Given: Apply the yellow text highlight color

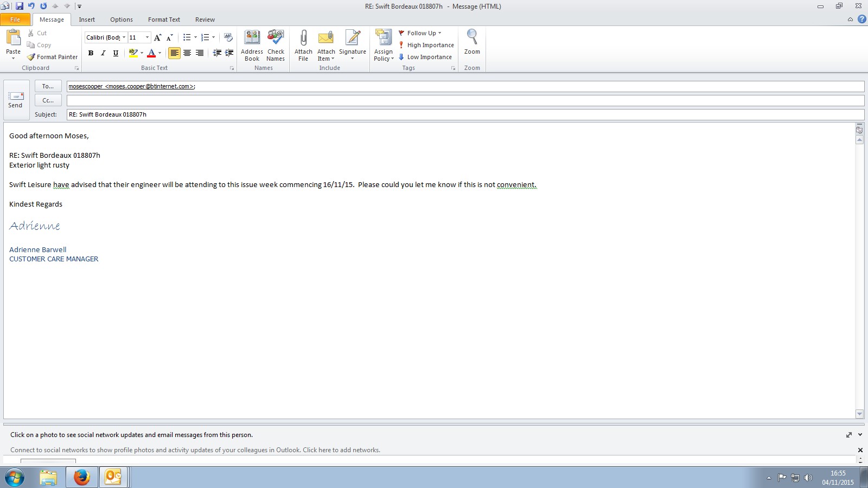Looking at the screenshot, I should point(133,53).
